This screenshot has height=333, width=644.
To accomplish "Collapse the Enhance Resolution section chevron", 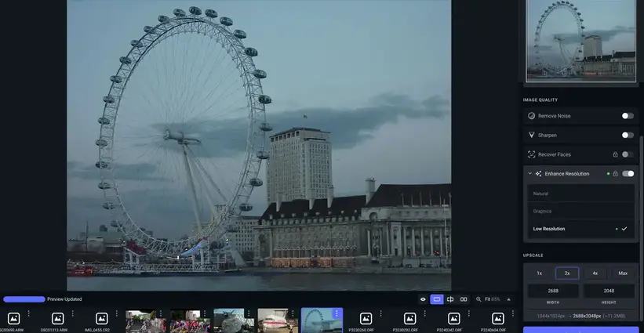I will coord(529,174).
